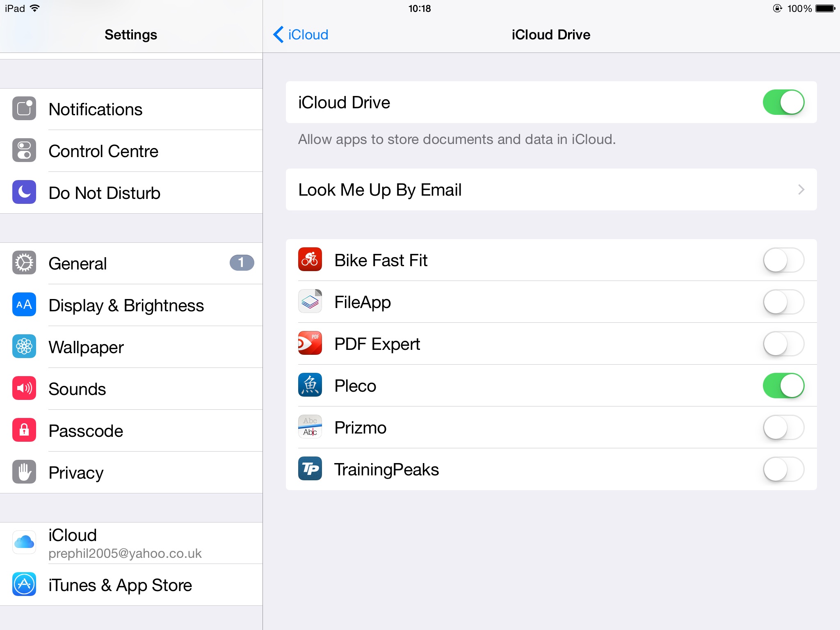
Task: Tap the App Store icon in sidebar
Action: (24, 584)
